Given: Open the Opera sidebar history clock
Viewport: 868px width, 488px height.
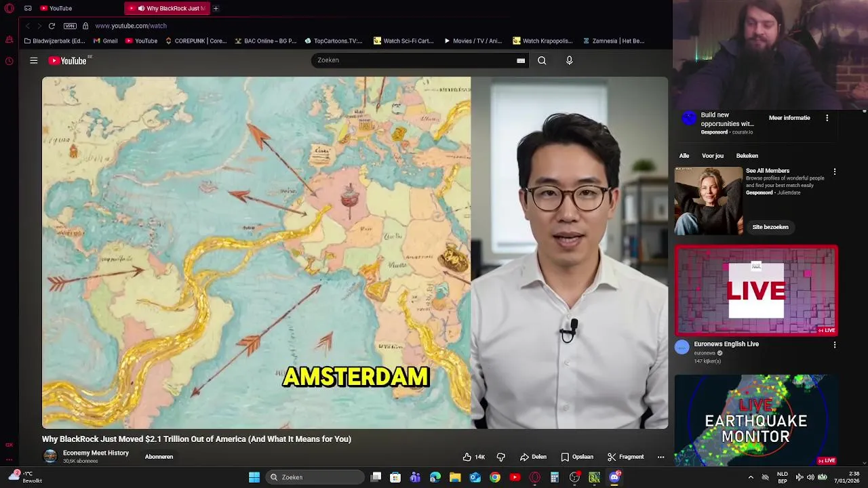Looking at the screenshot, I should [9, 61].
